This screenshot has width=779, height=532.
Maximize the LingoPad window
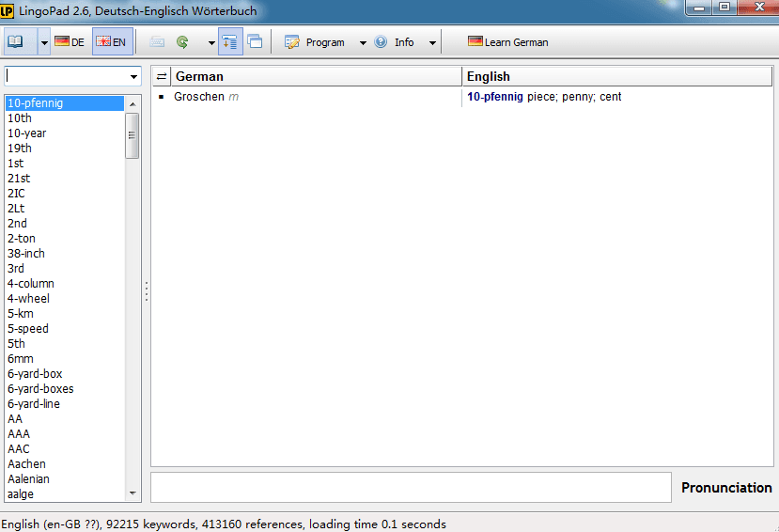click(x=724, y=8)
